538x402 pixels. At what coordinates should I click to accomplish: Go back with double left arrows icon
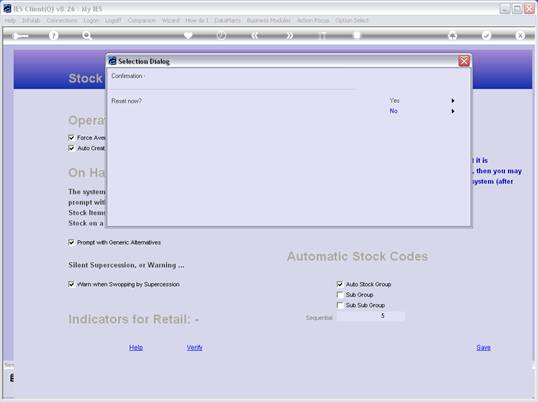[x=255, y=36]
